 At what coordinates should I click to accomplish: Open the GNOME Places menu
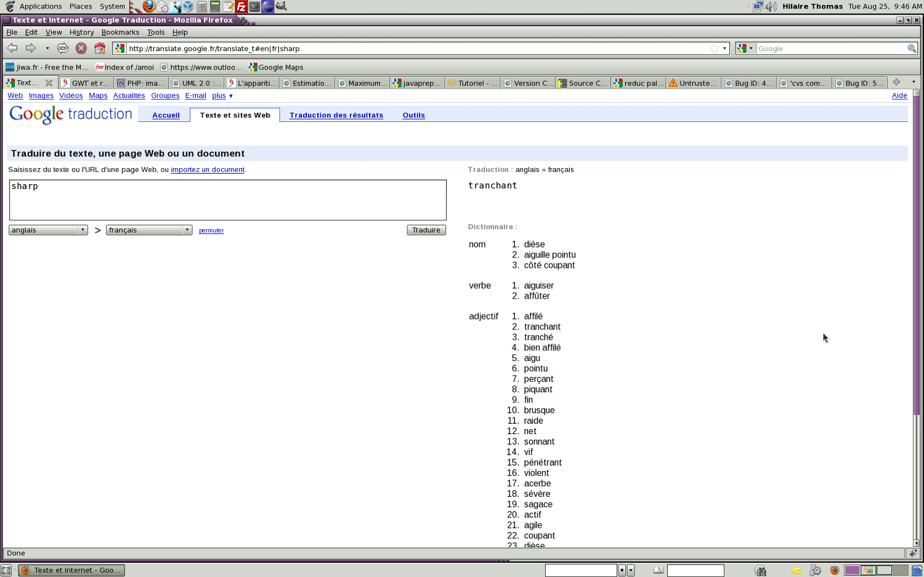(x=81, y=6)
